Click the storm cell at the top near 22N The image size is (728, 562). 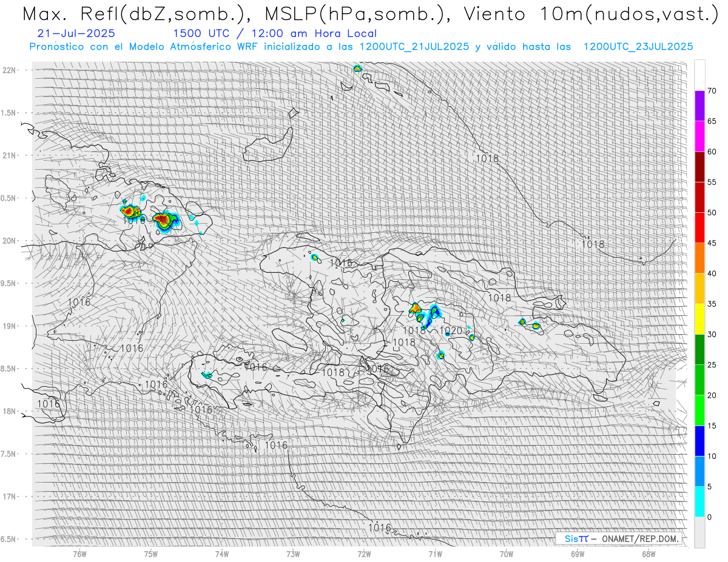[357, 69]
